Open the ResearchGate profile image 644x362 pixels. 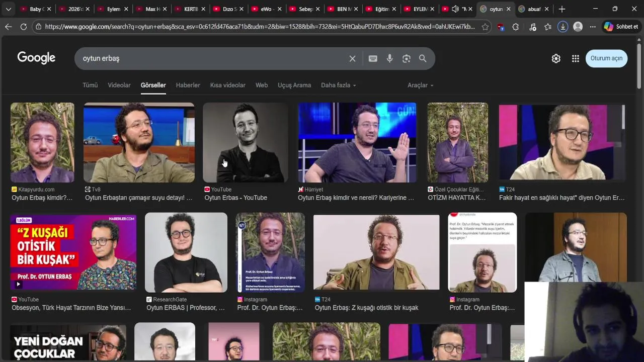point(186,252)
